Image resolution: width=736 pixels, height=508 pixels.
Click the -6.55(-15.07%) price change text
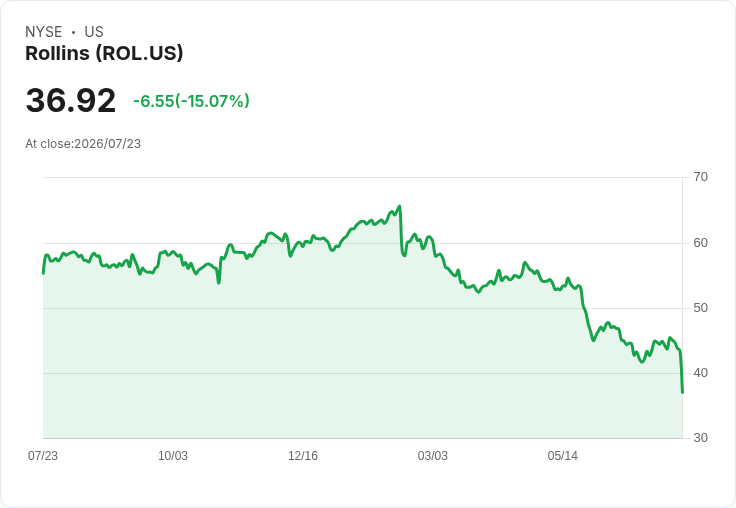tap(192, 101)
